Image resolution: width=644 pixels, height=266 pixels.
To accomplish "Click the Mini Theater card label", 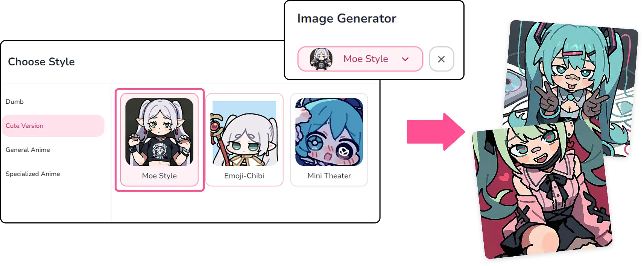I will pos(329,176).
